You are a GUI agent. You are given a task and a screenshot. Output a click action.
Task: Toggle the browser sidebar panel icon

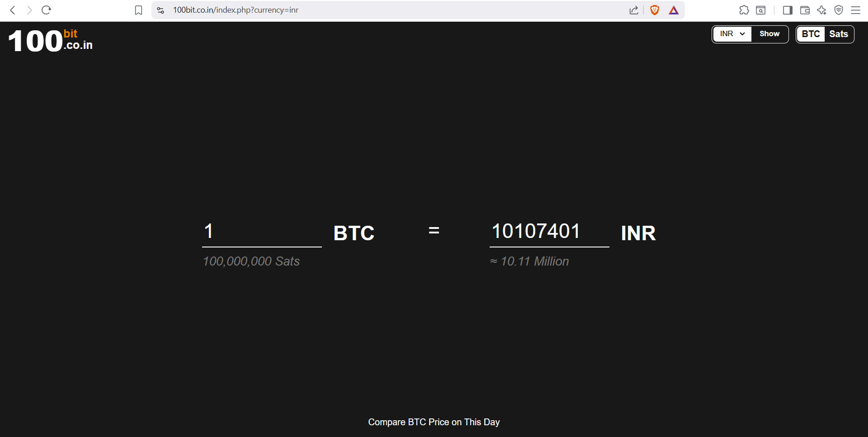tap(788, 10)
